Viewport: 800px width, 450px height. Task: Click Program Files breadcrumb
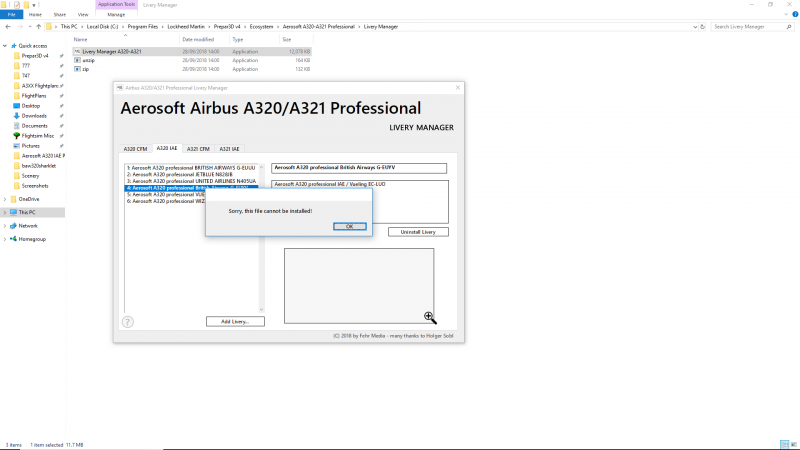142,27
